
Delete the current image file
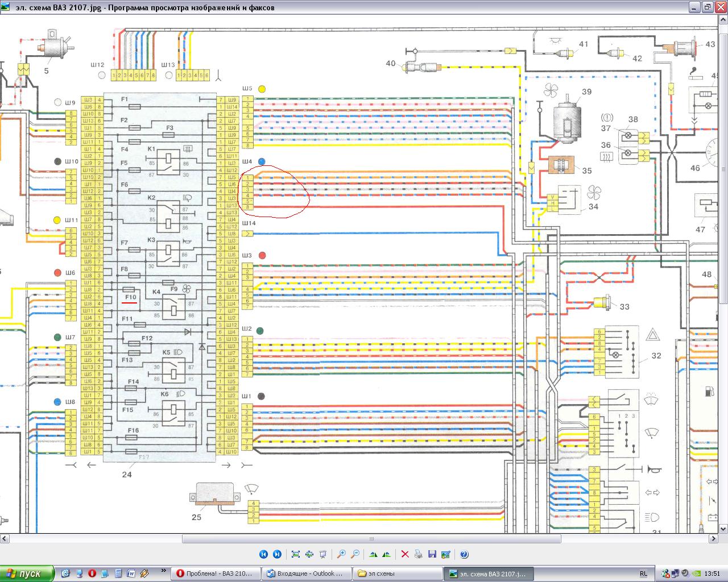(405, 554)
